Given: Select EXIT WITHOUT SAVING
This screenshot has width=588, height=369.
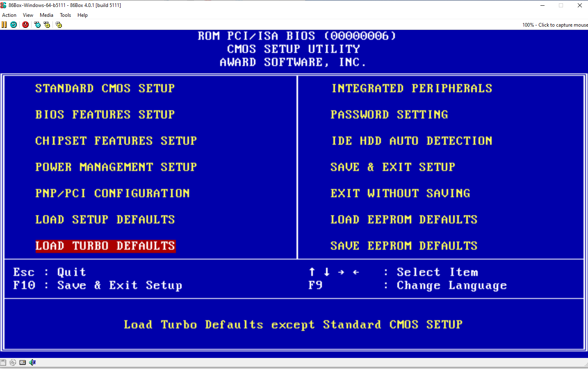Looking at the screenshot, I should point(400,193).
